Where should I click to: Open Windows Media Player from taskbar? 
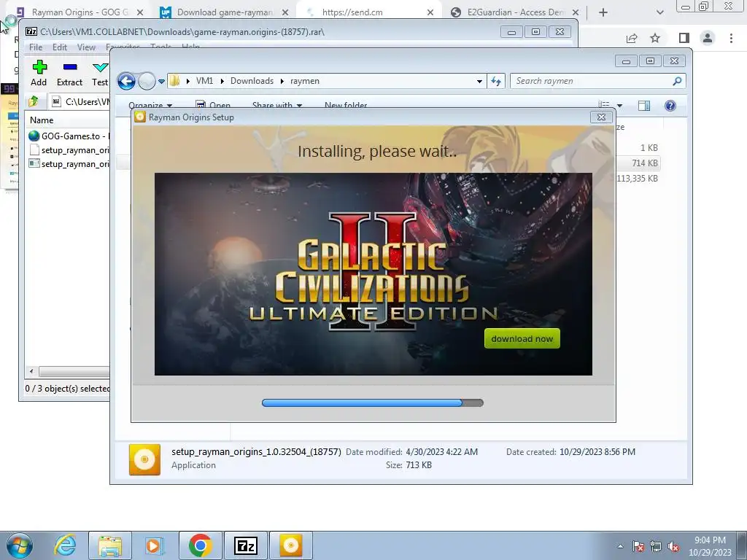(154, 545)
